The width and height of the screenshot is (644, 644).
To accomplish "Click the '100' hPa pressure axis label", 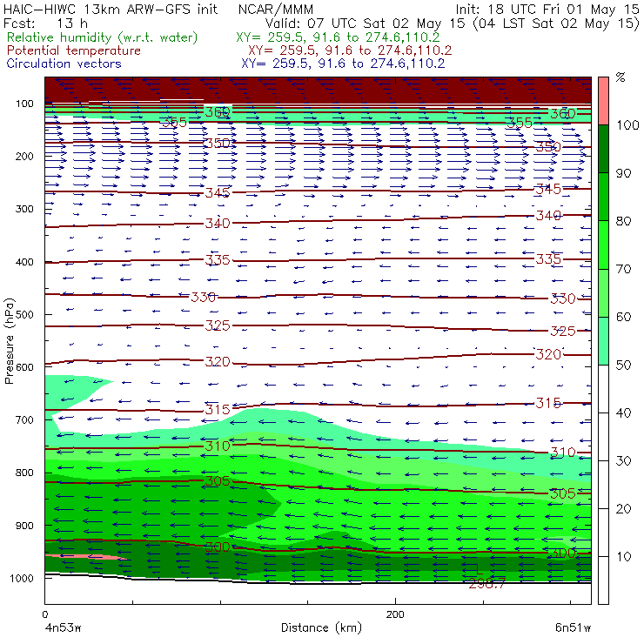I will (24, 104).
